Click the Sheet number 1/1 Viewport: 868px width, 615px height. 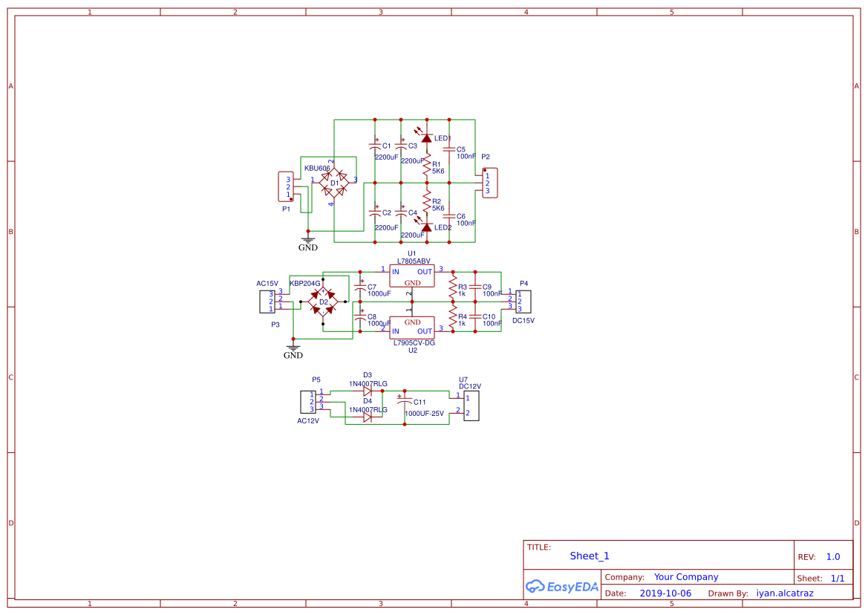838,579
